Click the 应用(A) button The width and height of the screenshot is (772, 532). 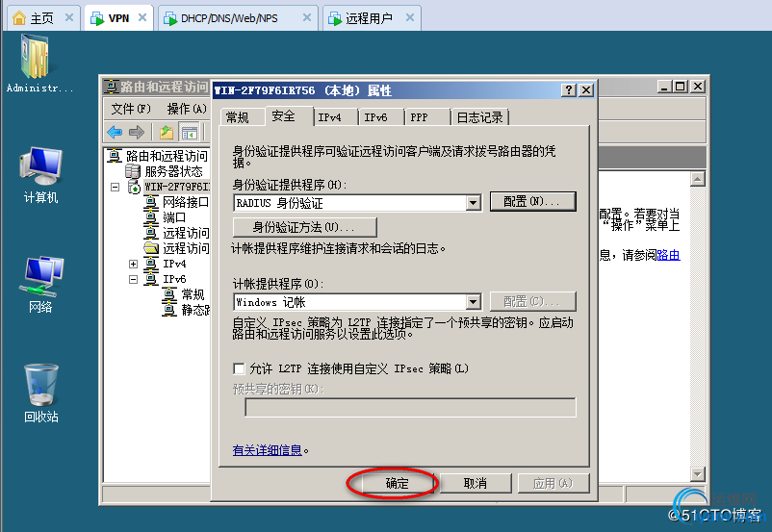(x=553, y=483)
